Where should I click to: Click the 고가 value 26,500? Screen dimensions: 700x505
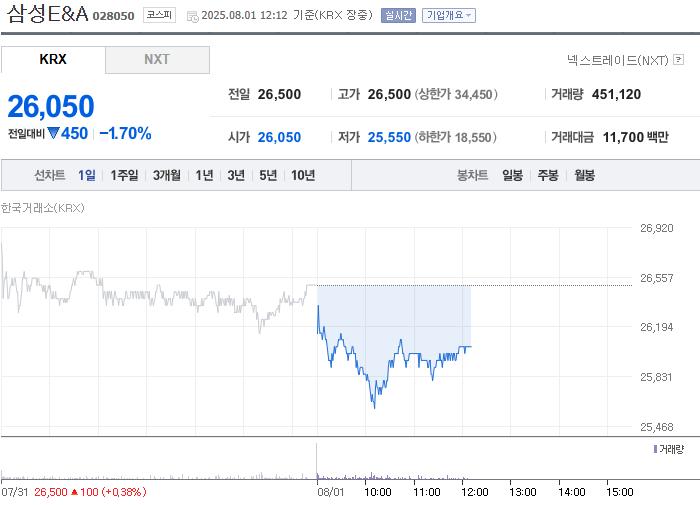click(x=389, y=94)
